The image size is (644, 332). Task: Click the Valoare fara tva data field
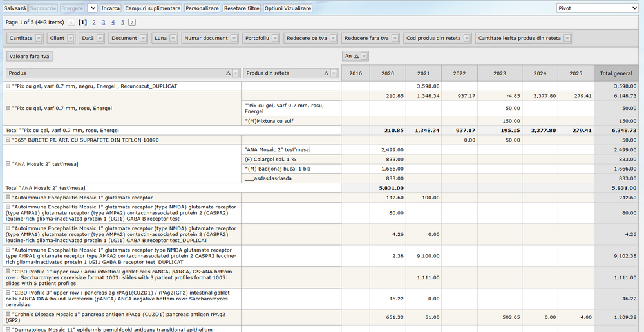(x=30, y=57)
